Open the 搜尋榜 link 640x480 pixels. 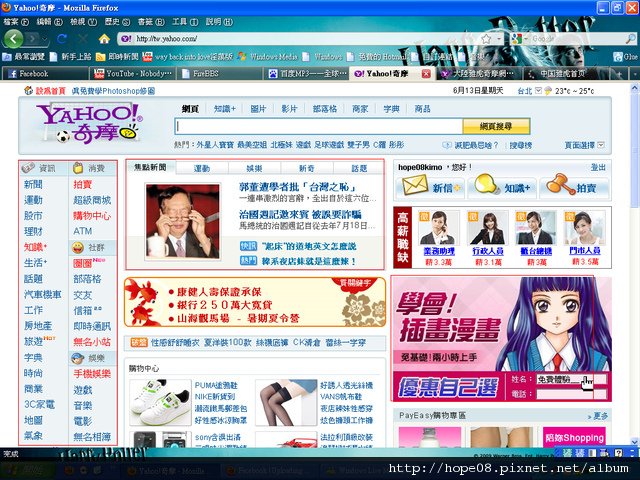(520, 145)
